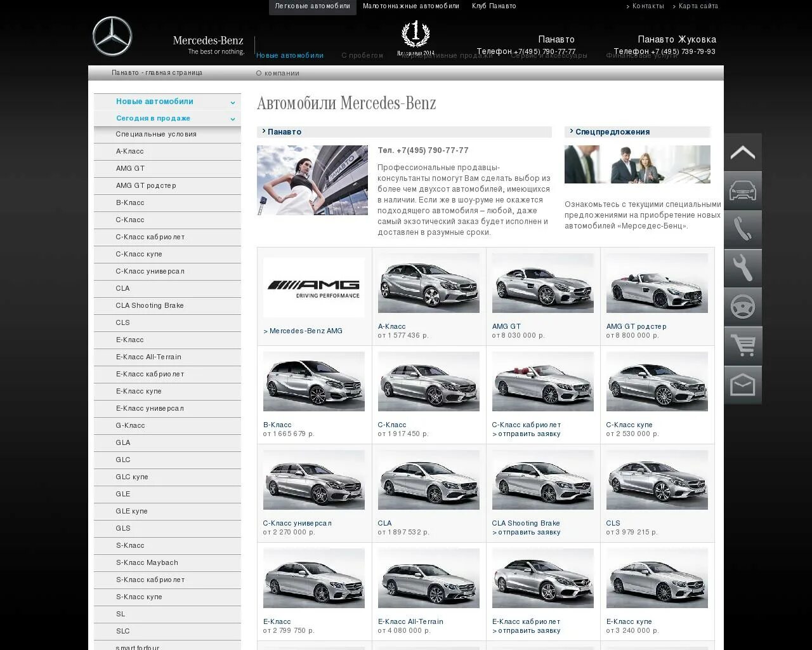
Task: Select E-Класс All-Terrain in sidebar
Action: point(167,357)
